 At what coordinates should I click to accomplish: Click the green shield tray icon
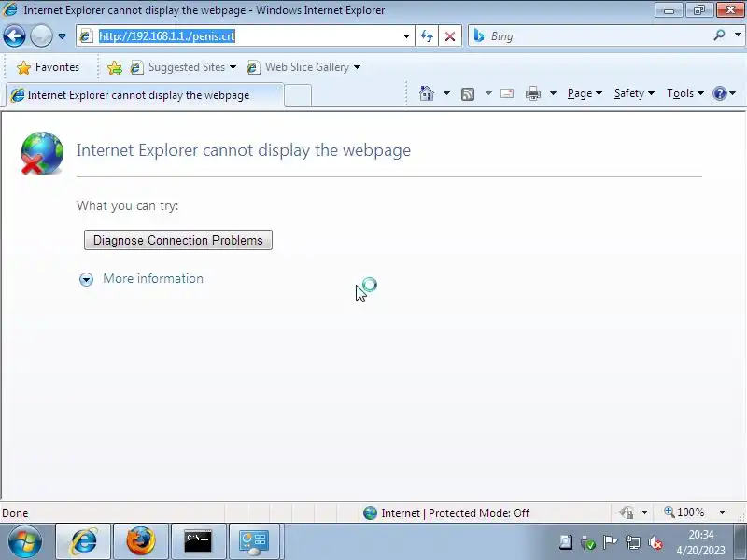coord(588,542)
